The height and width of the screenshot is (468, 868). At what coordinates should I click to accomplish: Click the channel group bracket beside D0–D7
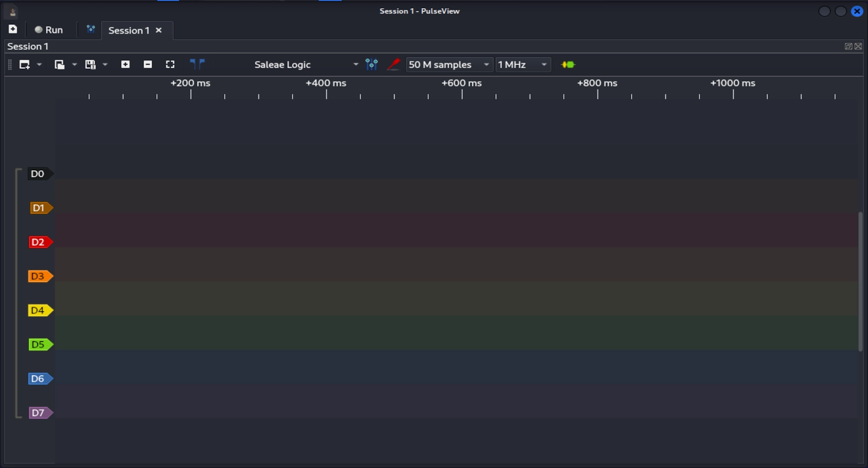coord(18,293)
